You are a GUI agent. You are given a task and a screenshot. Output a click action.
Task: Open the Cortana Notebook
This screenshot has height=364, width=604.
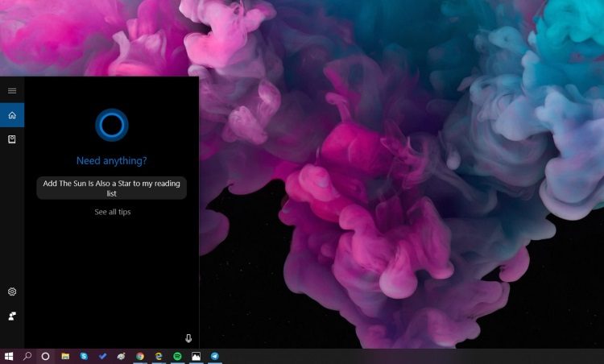12,139
